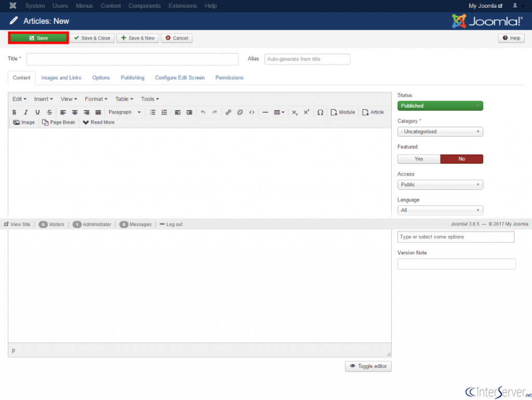The height and width of the screenshot is (400, 532).
Task: Center align text
Action: (x=75, y=112)
